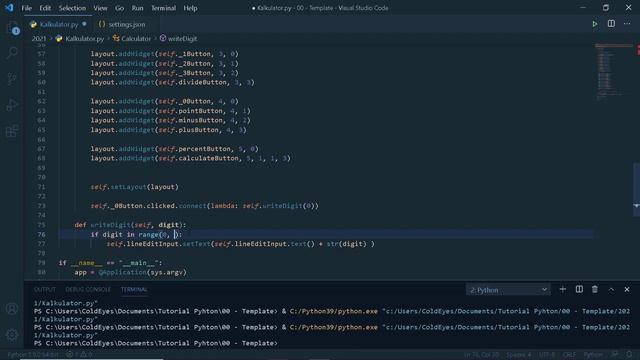The width and height of the screenshot is (640, 360).
Task: Close the terminal panel
Action: click(x=627, y=289)
